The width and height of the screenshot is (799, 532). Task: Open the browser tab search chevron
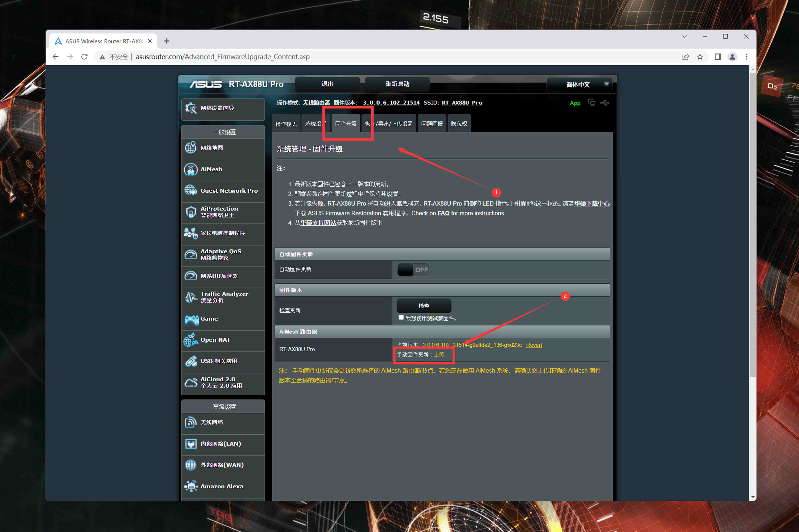coord(685,37)
